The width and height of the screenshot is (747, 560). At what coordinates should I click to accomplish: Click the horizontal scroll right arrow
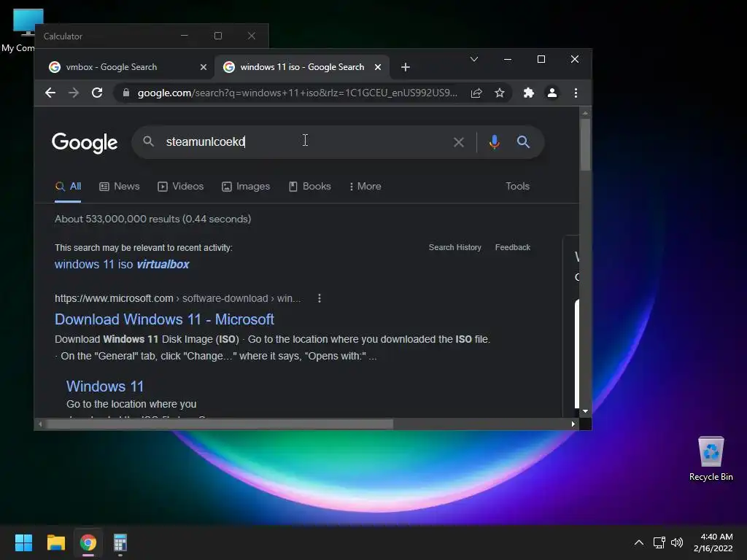point(573,424)
